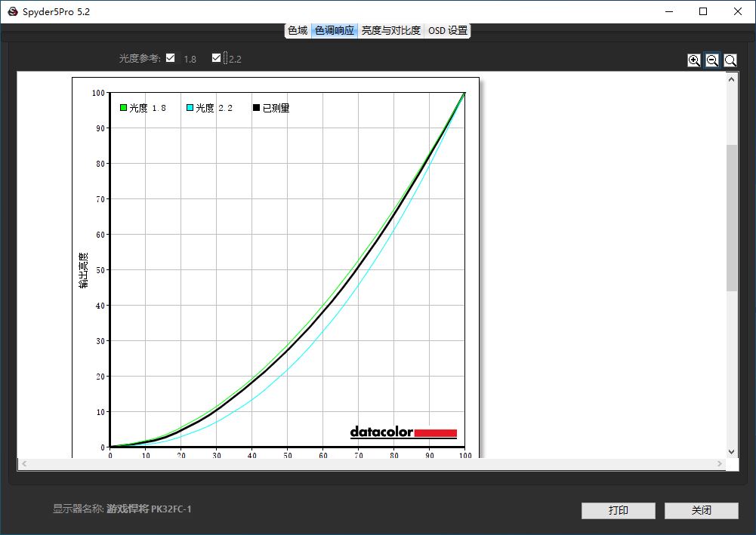
Task: Toggle the 1.8 gamma reference checkbox
Action: pos(171,58)
